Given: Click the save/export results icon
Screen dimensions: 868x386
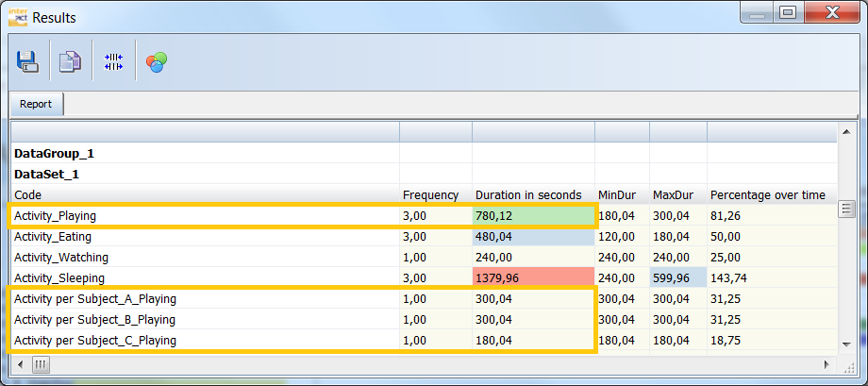Looking at the screenshot, I should pyautogui.click(x=27, y=61).
